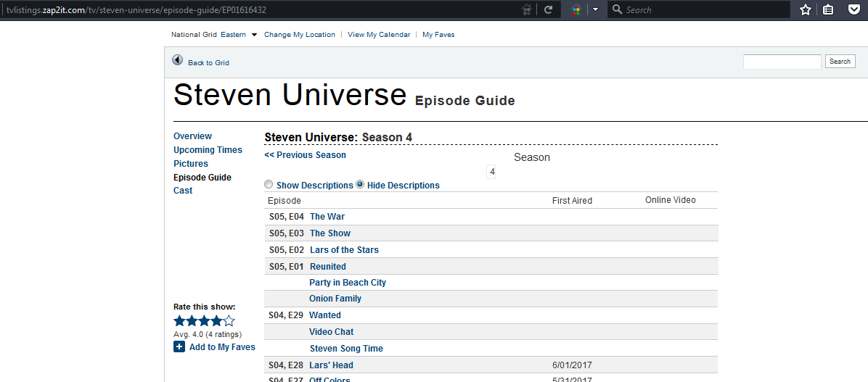Screen dimensions: 868x382
Task: Select season number 4
Action: click(x=491, y=172)
